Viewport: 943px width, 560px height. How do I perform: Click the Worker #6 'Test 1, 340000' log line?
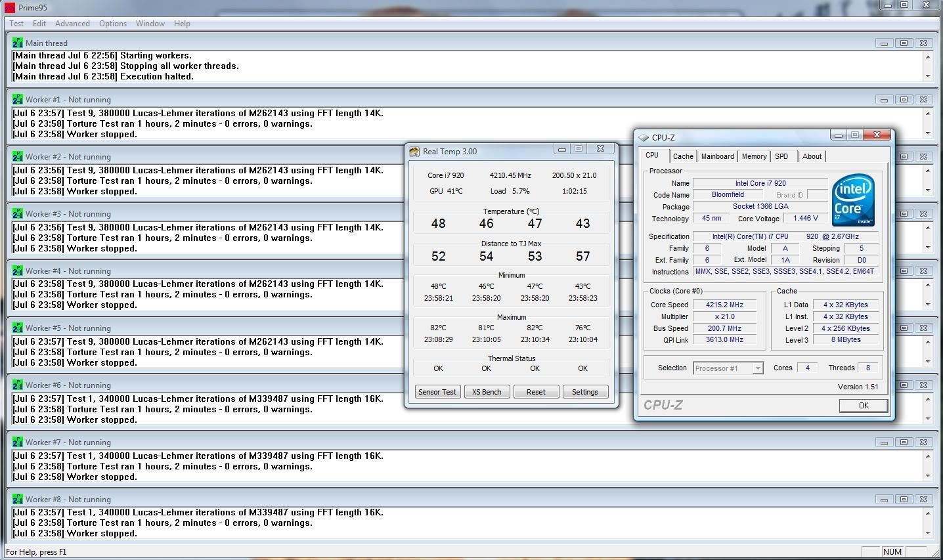coord(198,398)
